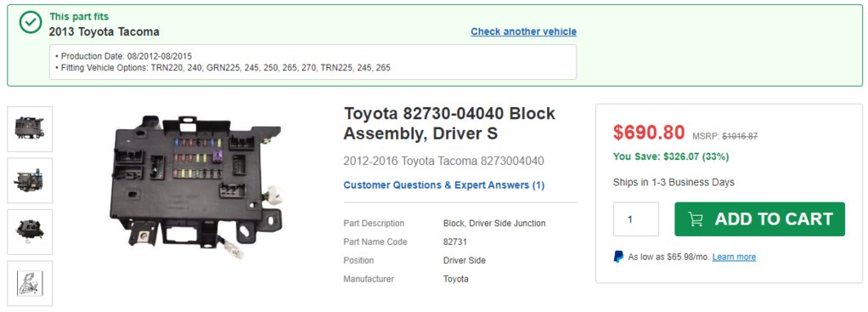Image resolution: width=868 pixels, height=312 pixels.
Task: Click the ADD TO CART button
Action: [759, 219]
